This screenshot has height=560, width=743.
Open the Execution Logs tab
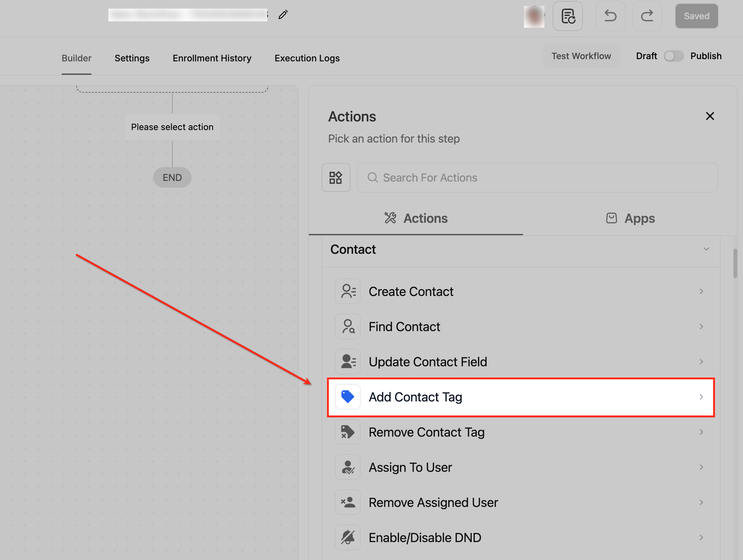tap(307, 58)
